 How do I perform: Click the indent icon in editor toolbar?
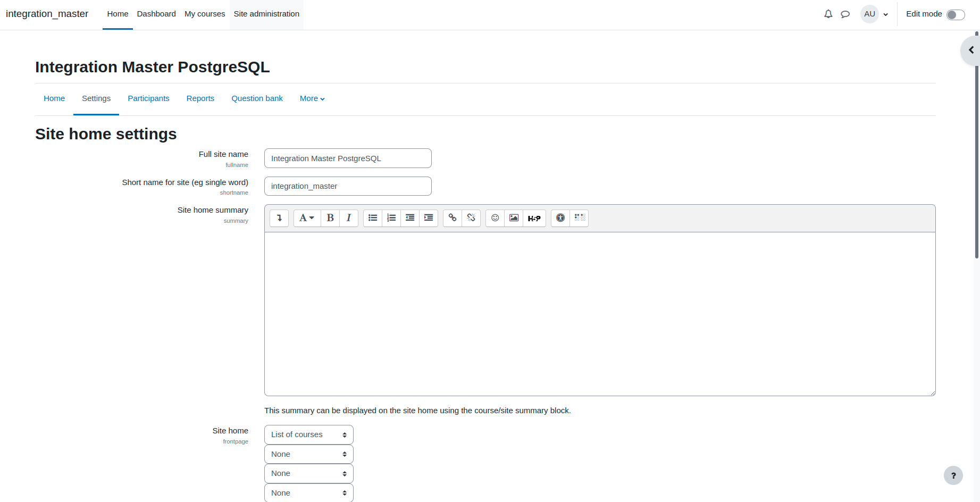tap(429, 218)
